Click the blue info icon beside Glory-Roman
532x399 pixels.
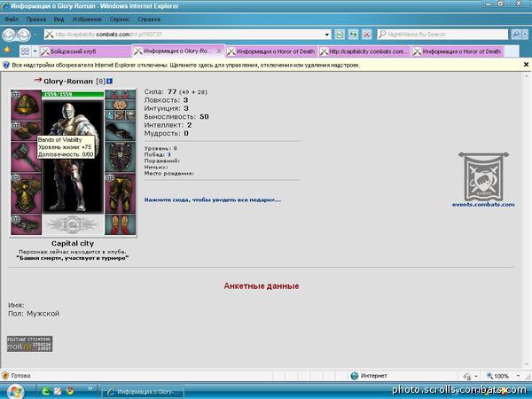[x=109, y=81]
